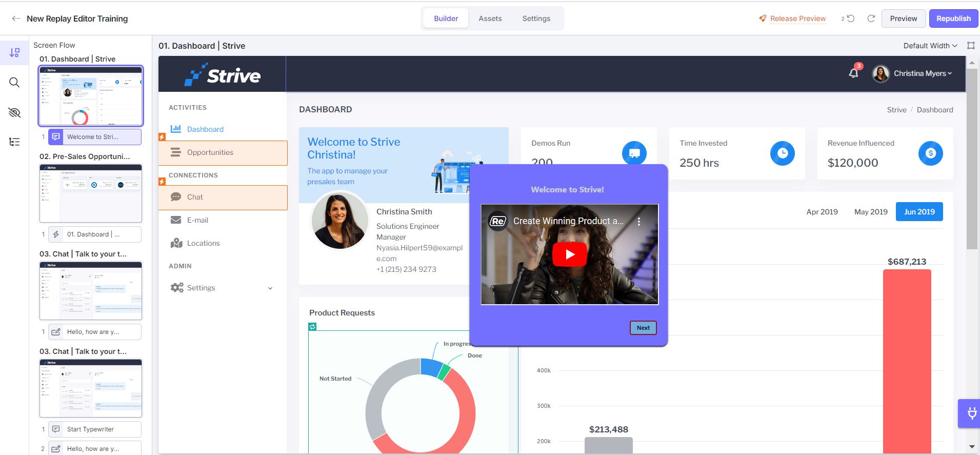
Task: Click the Preview button
Action: 904,18
